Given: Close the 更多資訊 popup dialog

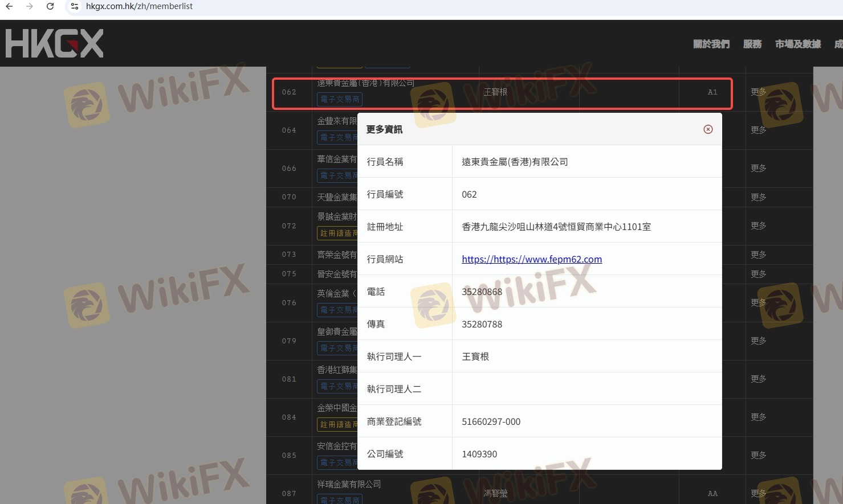Looking at the screenshot, I should [x=708, y=129].
